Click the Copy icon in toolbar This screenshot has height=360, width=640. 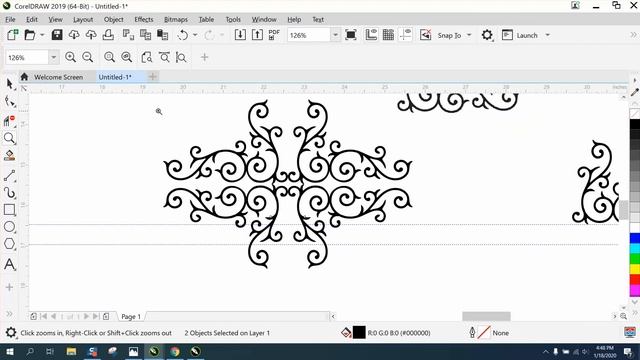click(x=145, y=35)
